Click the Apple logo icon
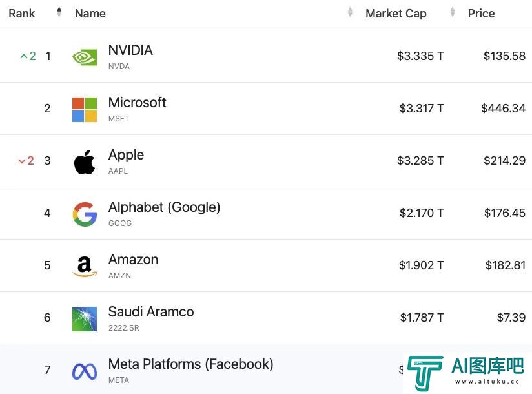 pyautogui.click(x=85, y=162)
